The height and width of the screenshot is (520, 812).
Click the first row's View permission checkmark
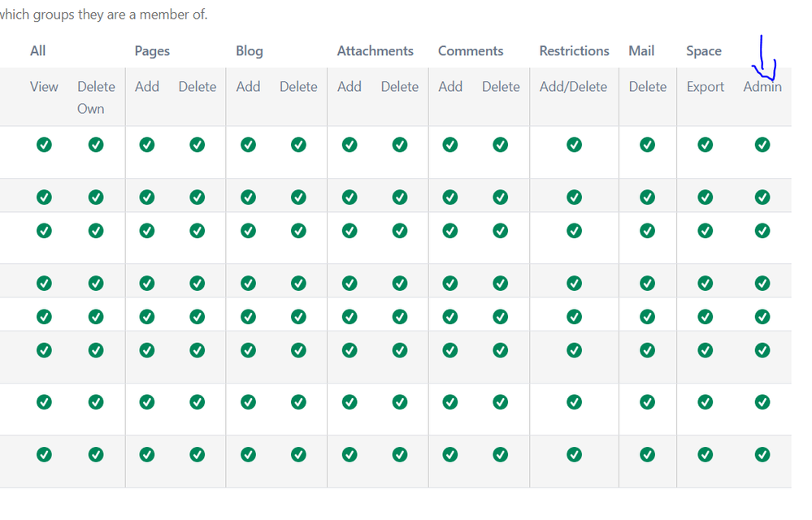click(x=44, y=145)
